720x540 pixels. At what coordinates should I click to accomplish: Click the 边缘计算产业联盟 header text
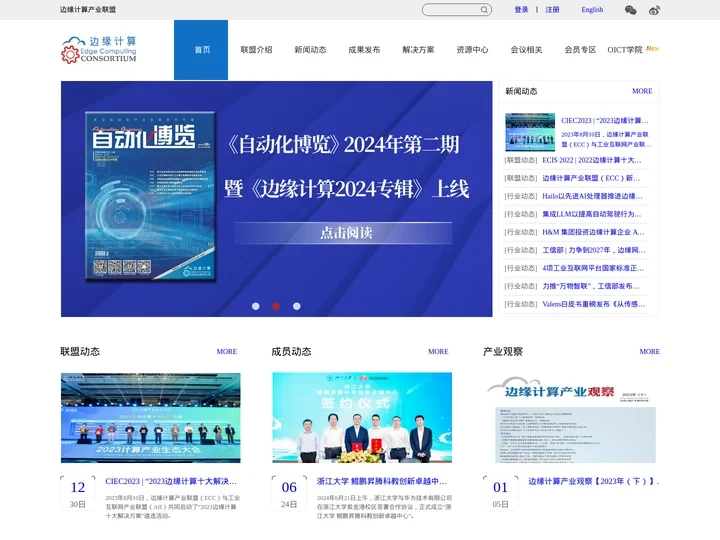pos(88,10)
